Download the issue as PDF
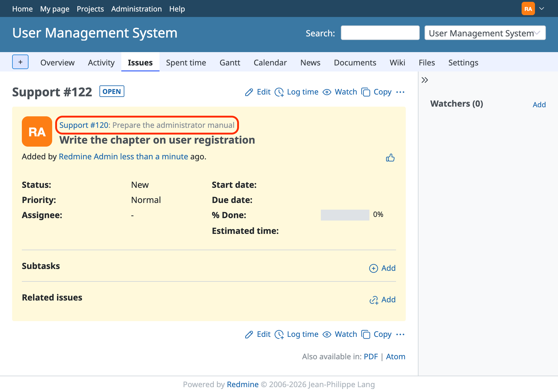This screenshot has width=558, height=392. pos(371,357)
